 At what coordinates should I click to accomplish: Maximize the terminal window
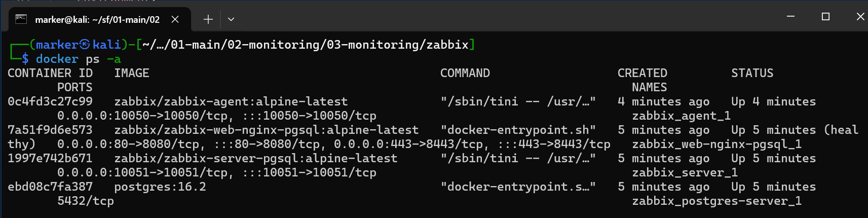tap(825, 17)
